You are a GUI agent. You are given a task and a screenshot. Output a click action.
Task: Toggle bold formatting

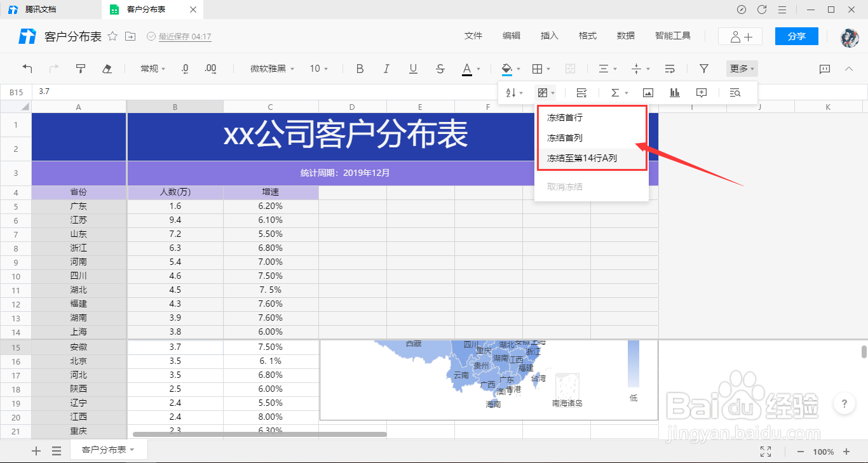pos(360,68)
